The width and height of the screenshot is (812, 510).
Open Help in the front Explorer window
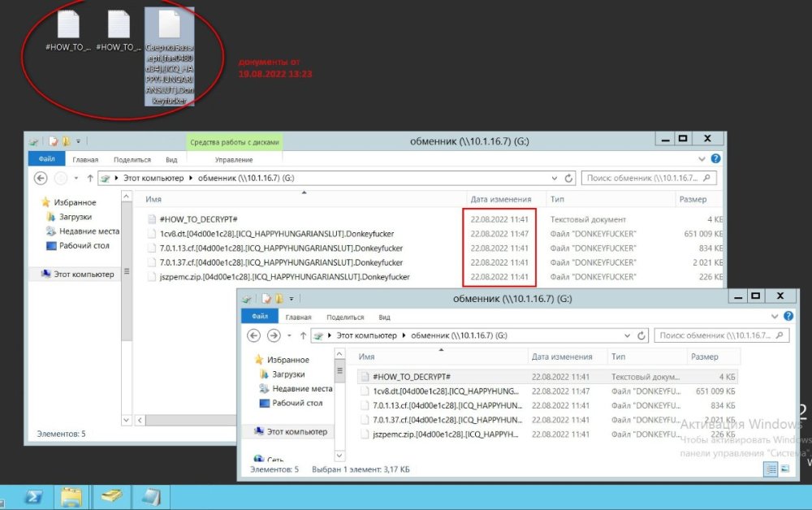click(x=788, y=316)
